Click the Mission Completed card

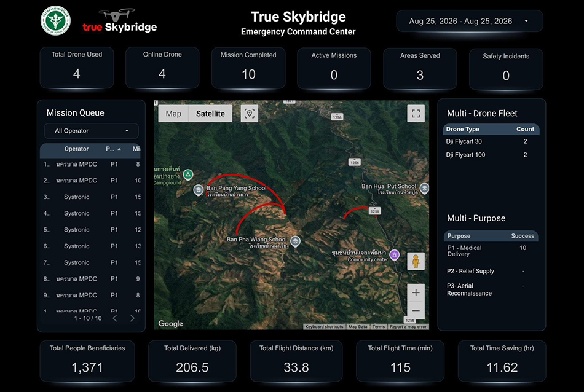point(248,68)
